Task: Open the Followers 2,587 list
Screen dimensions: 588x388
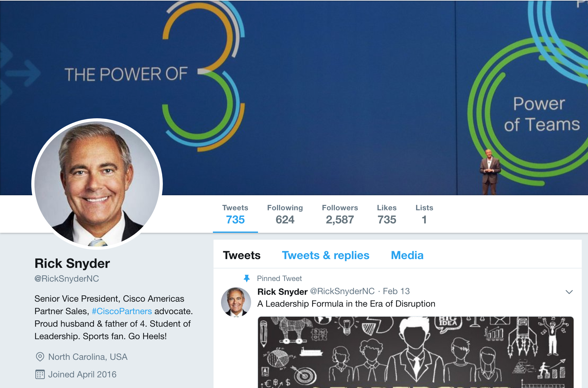Action: click(x=340, y=215)
